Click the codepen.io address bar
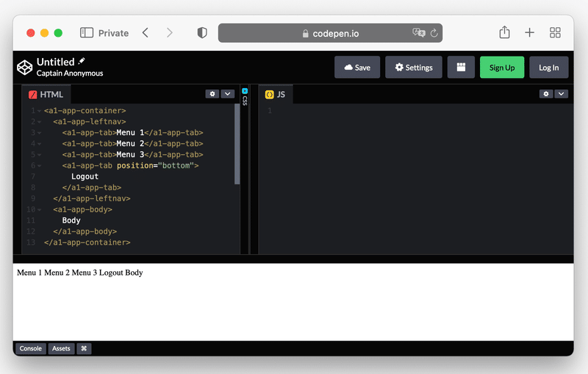 (330, 33)
